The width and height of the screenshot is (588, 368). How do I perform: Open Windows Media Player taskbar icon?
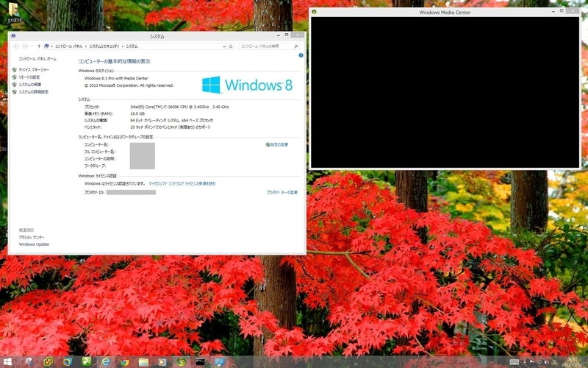(x=162, y=361)
